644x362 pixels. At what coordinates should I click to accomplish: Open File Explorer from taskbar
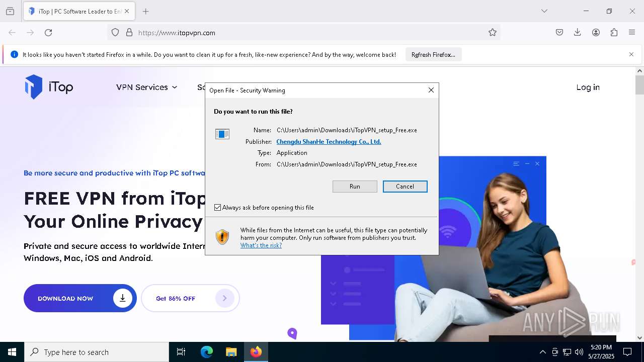pos(231,352)
